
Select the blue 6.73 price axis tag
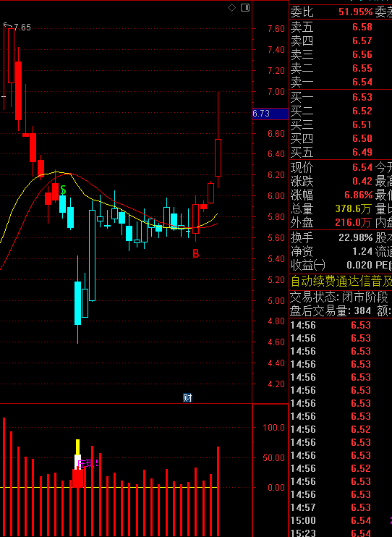point(270,114)
